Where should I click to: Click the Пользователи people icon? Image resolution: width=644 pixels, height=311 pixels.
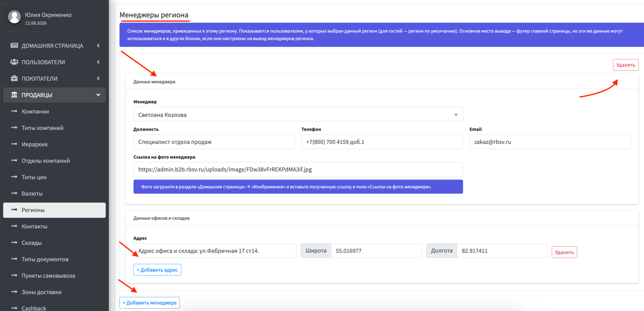pyautogui.click(x=14, y=62)
